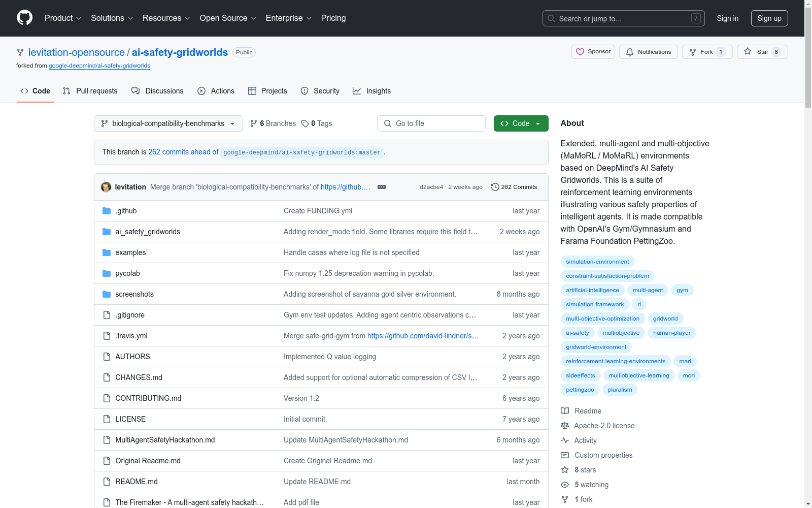
Task: Open the CHANGES.md file
Action: pos(139,377)
